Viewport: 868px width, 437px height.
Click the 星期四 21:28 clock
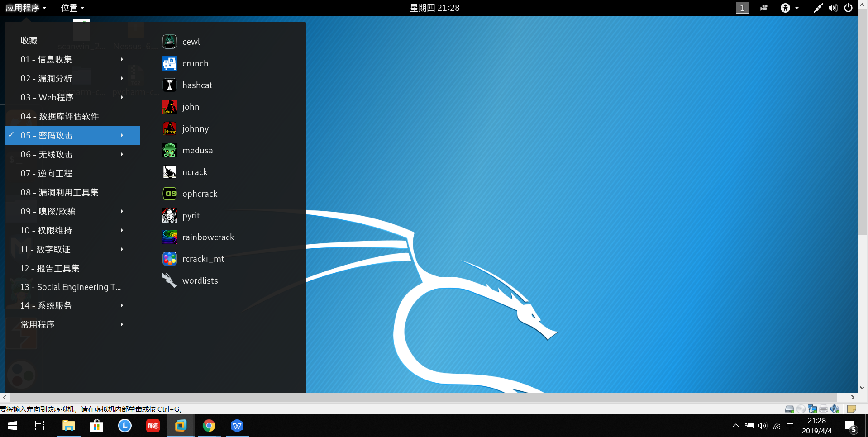(434, 8)
